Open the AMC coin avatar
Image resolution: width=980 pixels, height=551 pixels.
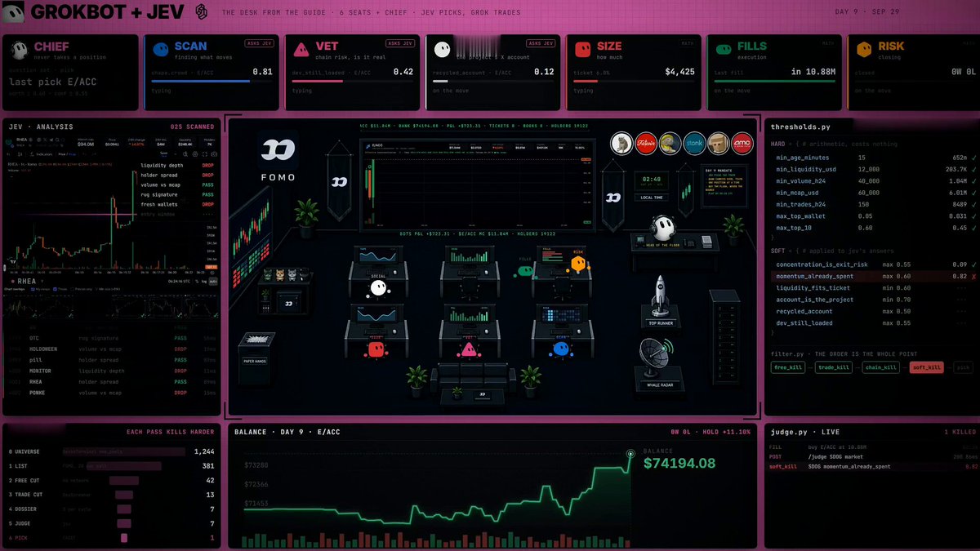click(x=742, y=143)
